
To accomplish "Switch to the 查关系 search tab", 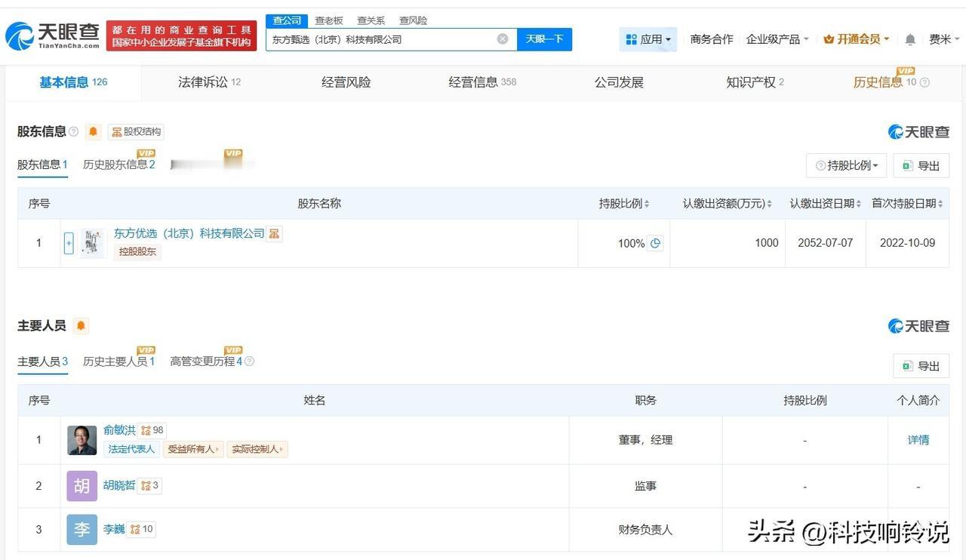I will (371, 20).
